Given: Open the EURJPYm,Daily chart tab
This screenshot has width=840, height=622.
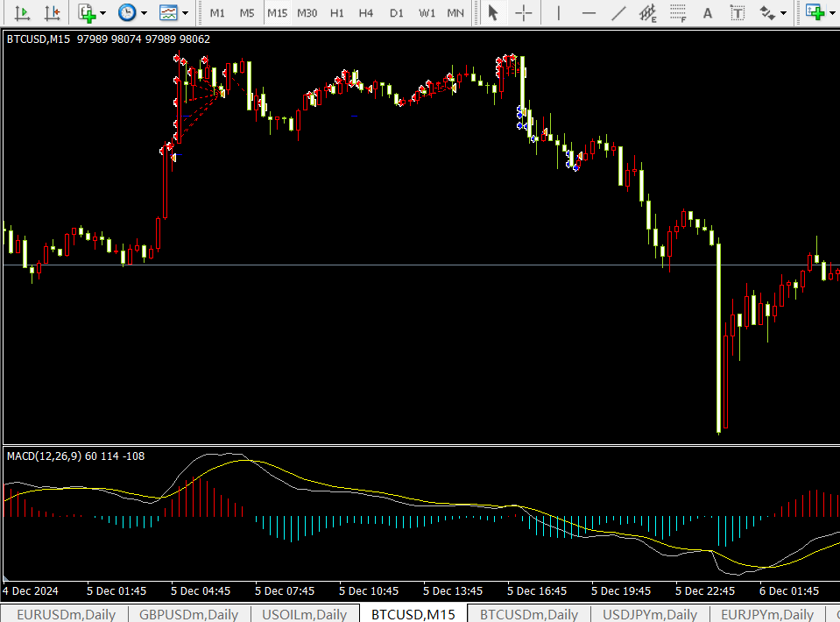Looking at the screenshot, I should pyautogui.click(x=767, y=614).
